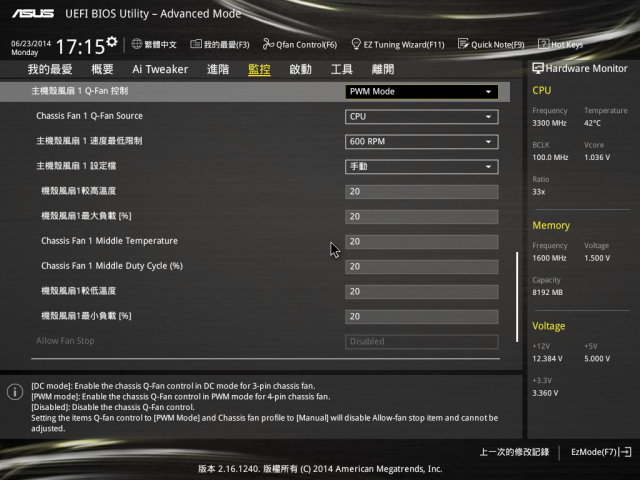Open the 啟動 boot tab
640x480 pixels.
point(300,69)
